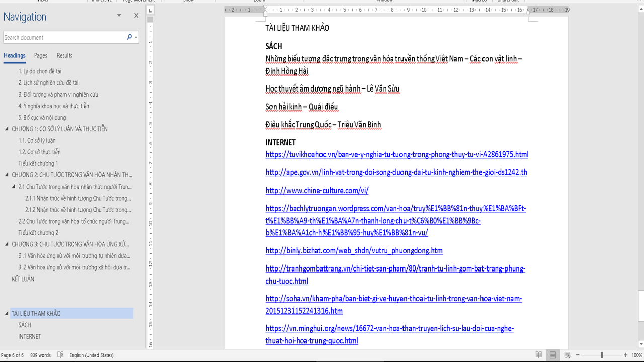Click the search magnifier icon in Navigation
The height and width of the screenshot is (362, 644).
(x=129, y=37)
